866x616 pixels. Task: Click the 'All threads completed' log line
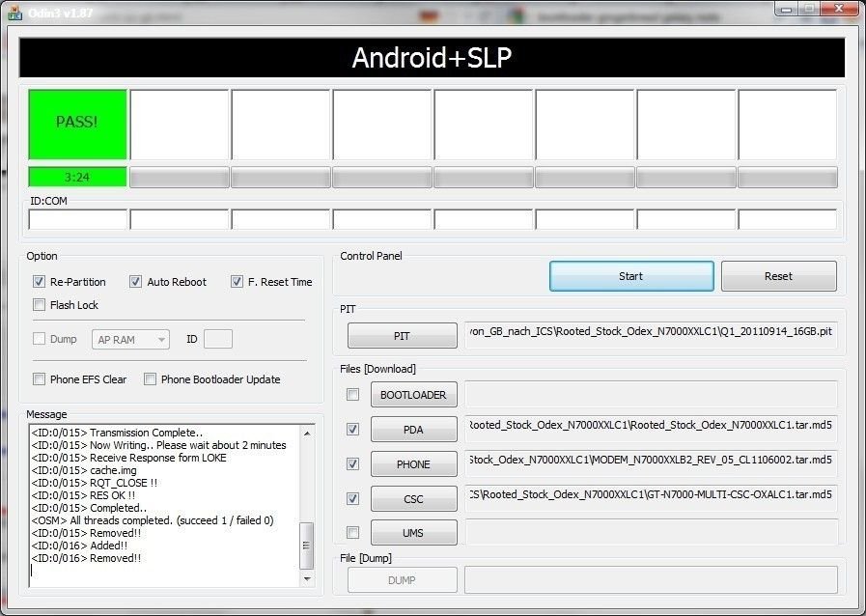pyautogui.click(x=153, y=520)
